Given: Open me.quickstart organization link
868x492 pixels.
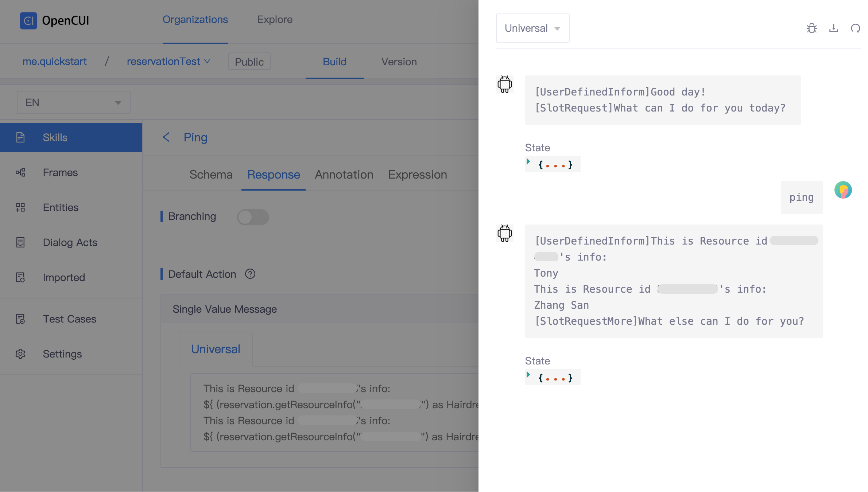Looking at the screenshot, I should click(54, 61).
